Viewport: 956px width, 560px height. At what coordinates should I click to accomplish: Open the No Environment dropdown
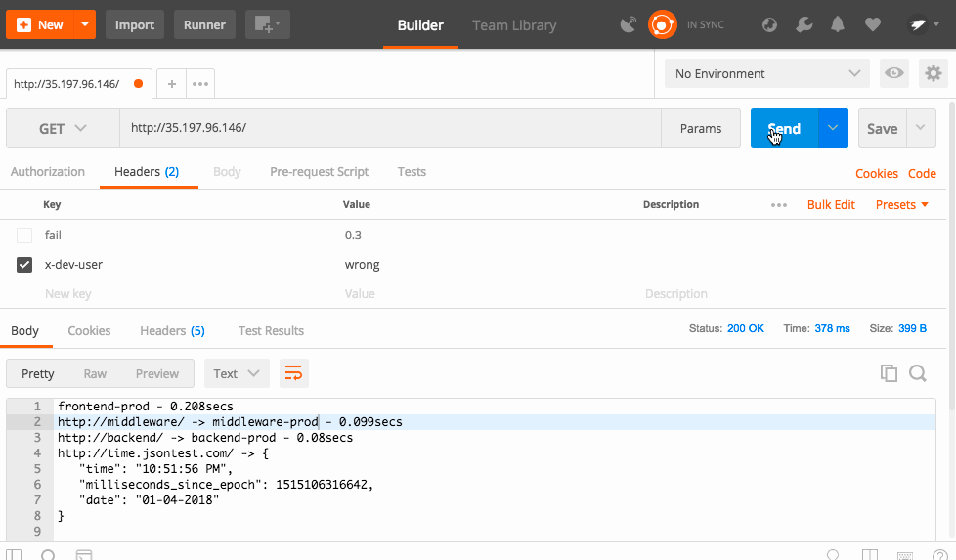point(767,73)
